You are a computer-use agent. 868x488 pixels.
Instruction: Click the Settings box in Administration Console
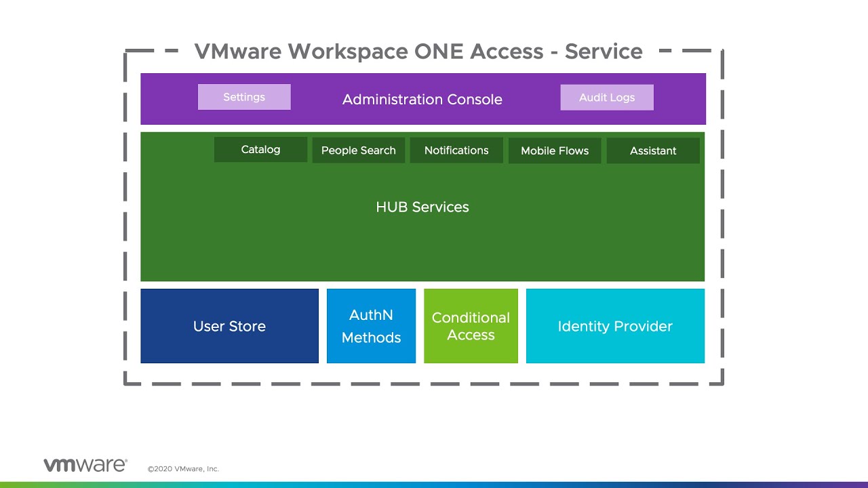click(244, 97)
